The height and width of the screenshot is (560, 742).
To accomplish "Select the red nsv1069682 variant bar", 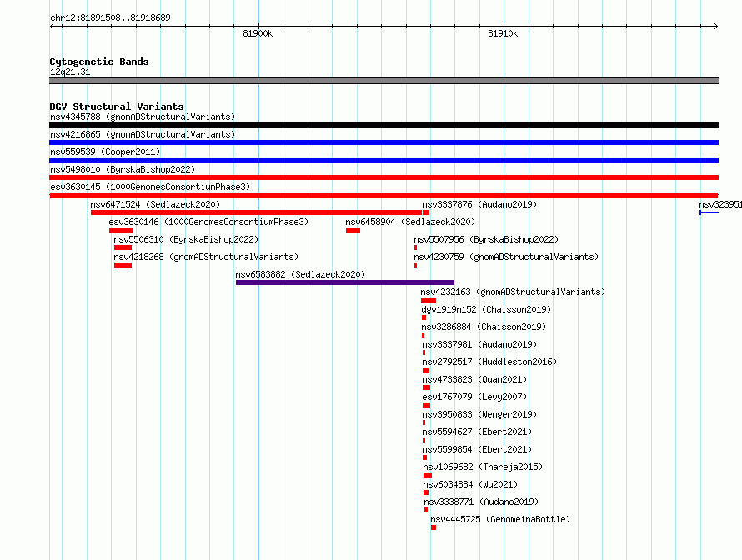I will tap(428, 475).
